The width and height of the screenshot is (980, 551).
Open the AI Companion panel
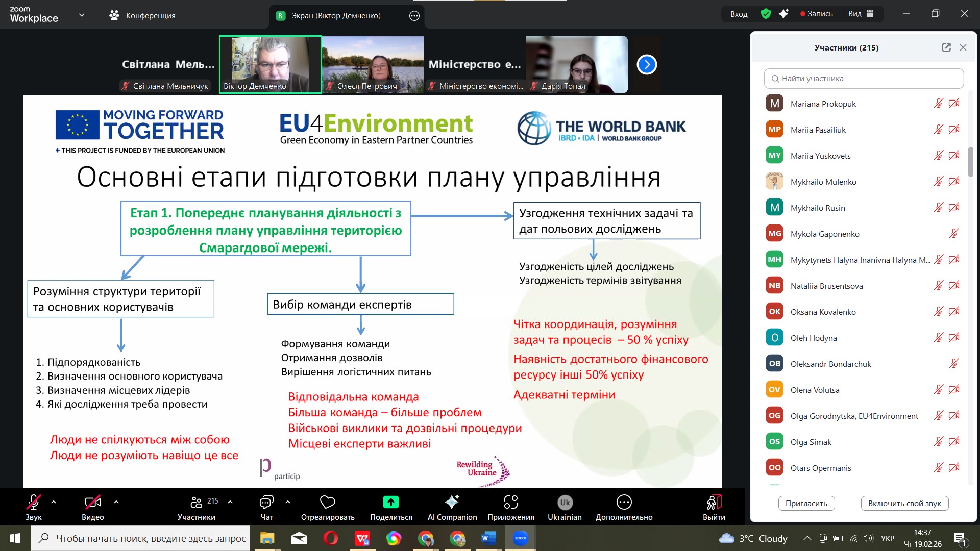452,503
